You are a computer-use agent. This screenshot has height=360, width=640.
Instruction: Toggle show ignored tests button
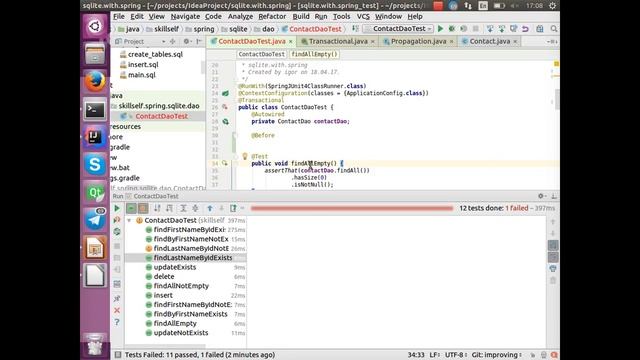(143, 208)
